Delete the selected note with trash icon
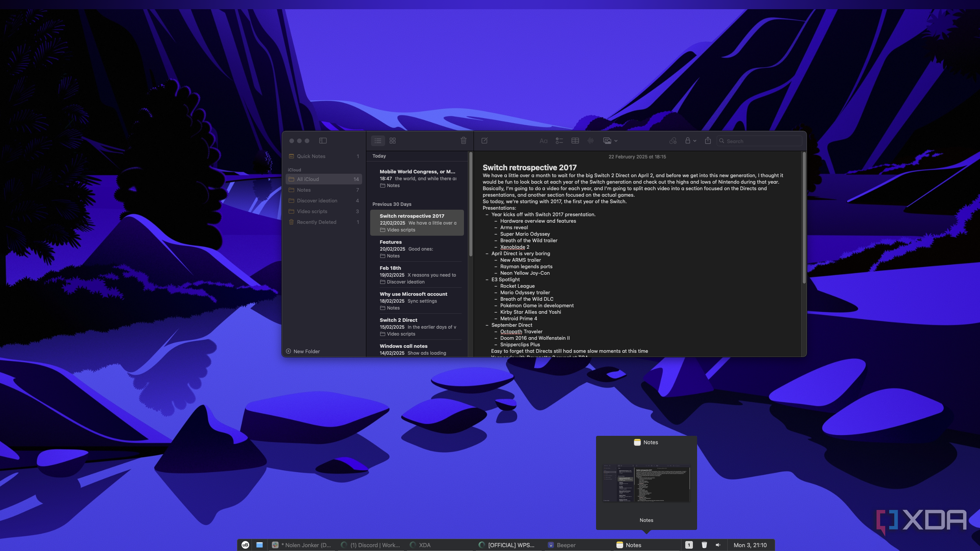Image resolution: width=980 pixels, height=551 pixels. (463, 141)
